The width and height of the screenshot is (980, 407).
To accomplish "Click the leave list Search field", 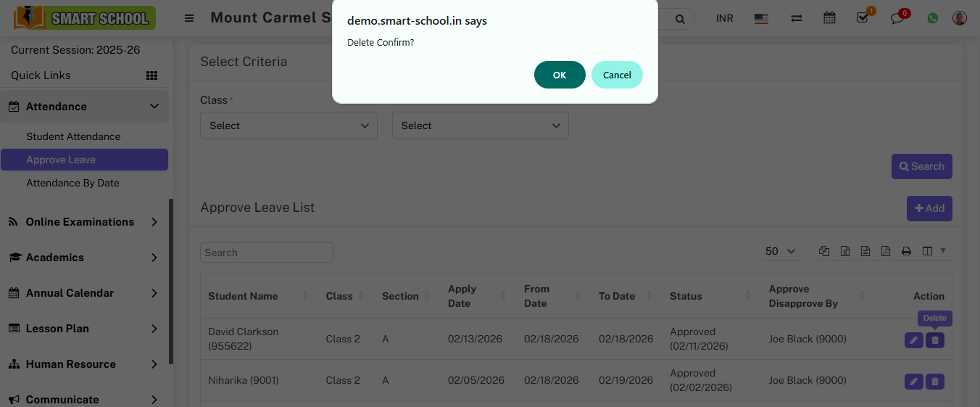I will pos(266,252).
